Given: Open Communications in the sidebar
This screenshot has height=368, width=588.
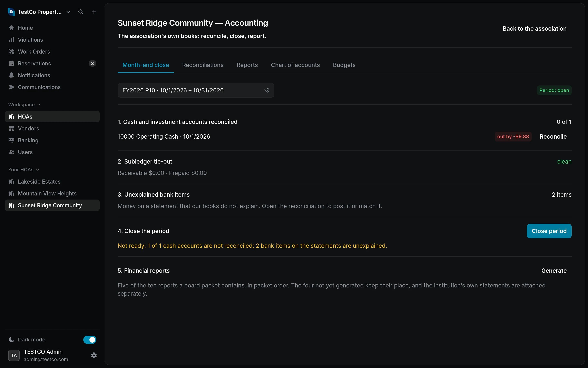Looking at the screenshot, I should [x=52, y=87].
